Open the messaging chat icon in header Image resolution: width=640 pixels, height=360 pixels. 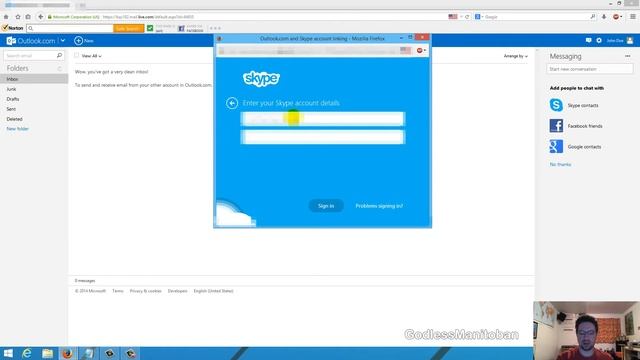point(588,40)
